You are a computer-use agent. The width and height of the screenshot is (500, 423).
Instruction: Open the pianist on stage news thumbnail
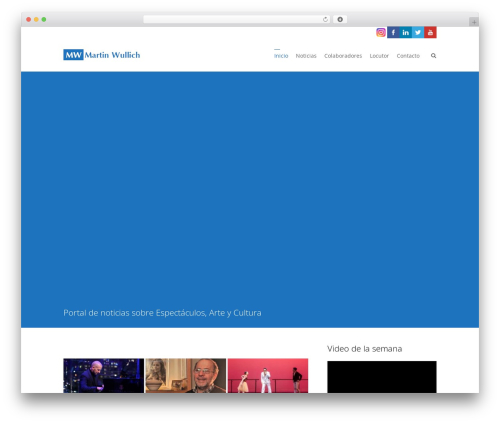(x=104, y=376)
